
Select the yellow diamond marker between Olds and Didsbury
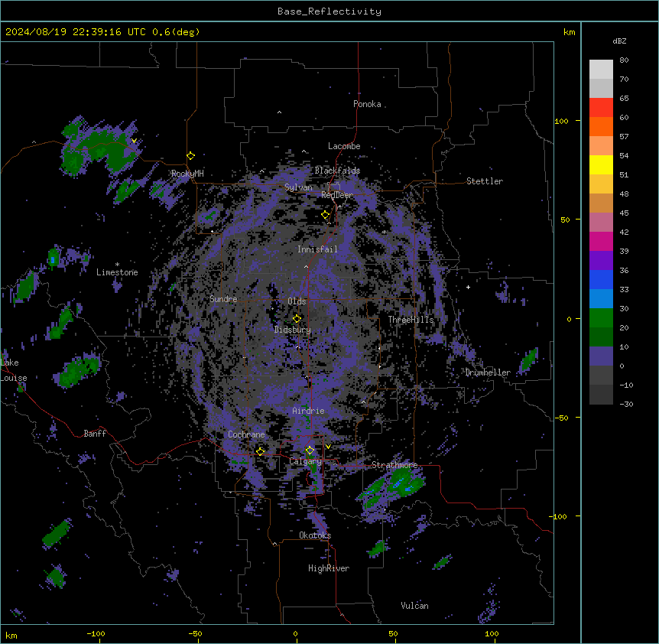pyautogui.click(x=297, y=319)
